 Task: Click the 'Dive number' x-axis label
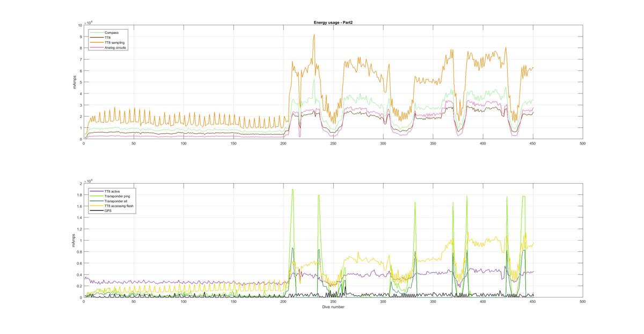click(333, 307)
